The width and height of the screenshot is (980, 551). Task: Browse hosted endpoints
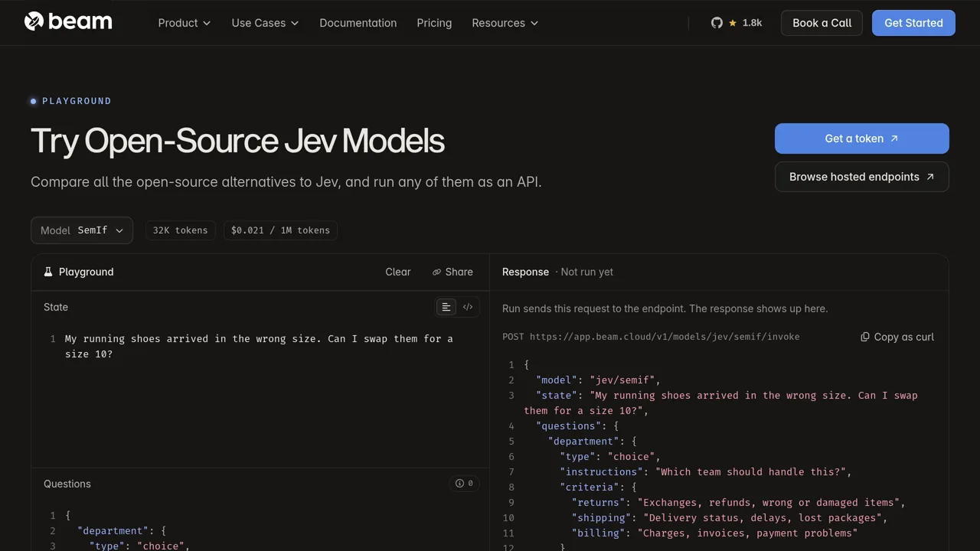[862, 177]
